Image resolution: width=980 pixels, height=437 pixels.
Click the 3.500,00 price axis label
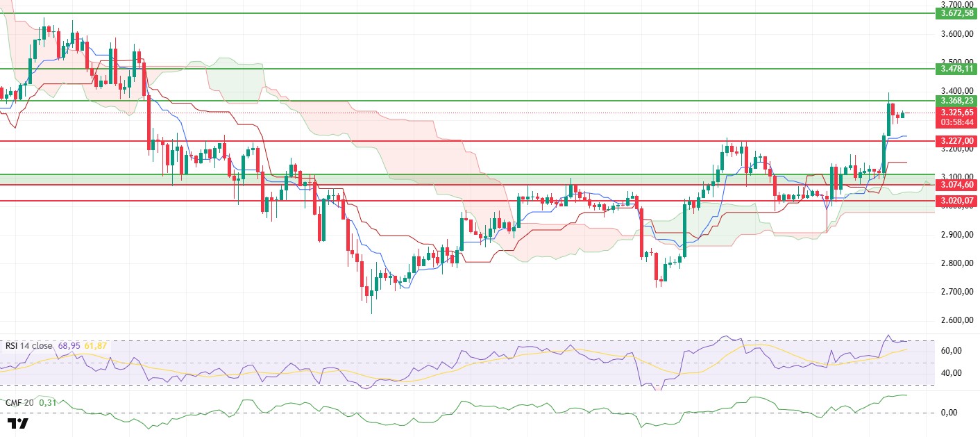coord(956,62)
